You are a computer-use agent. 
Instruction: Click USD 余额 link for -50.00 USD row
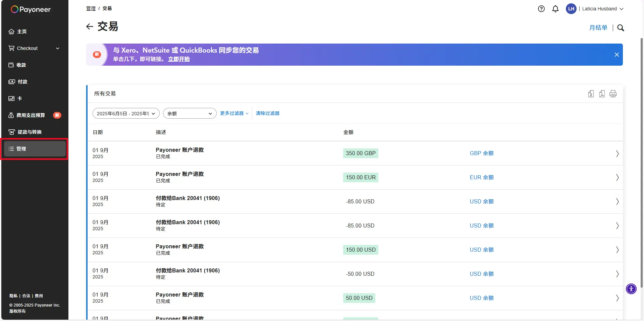[482, 274]
